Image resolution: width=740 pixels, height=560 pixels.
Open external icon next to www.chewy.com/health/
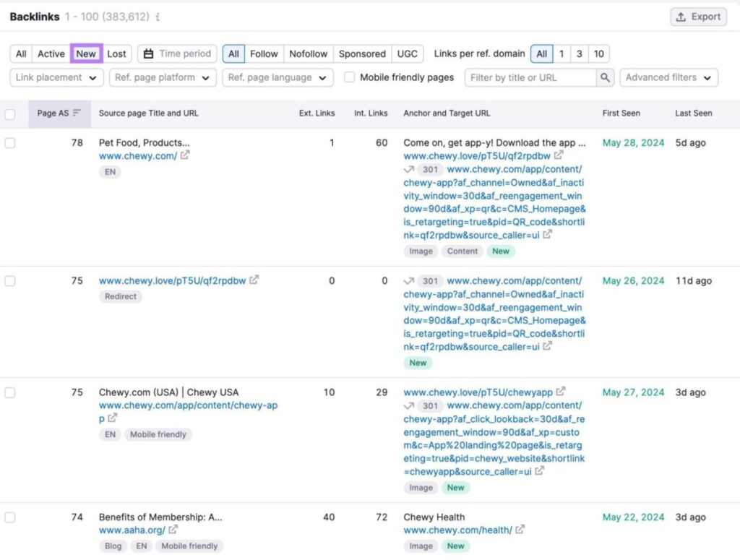[x=520, y=530]
